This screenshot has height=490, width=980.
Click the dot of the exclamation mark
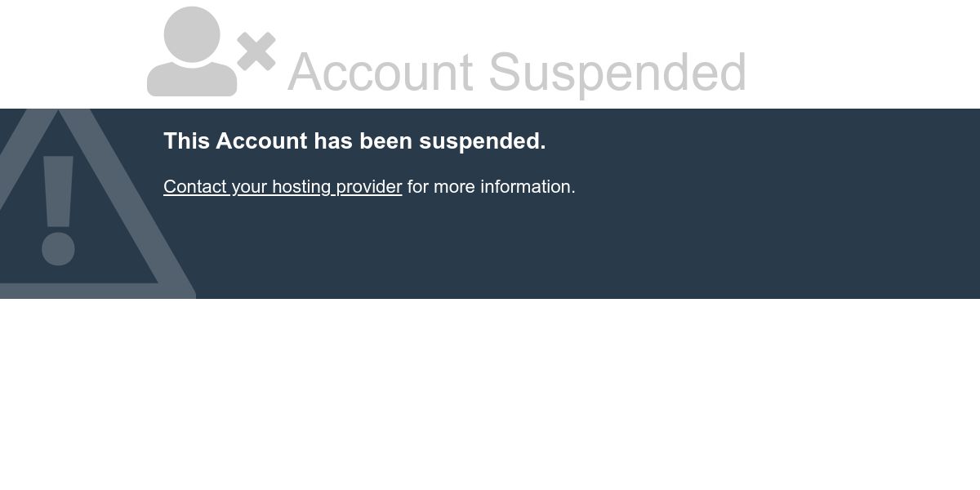58,249
